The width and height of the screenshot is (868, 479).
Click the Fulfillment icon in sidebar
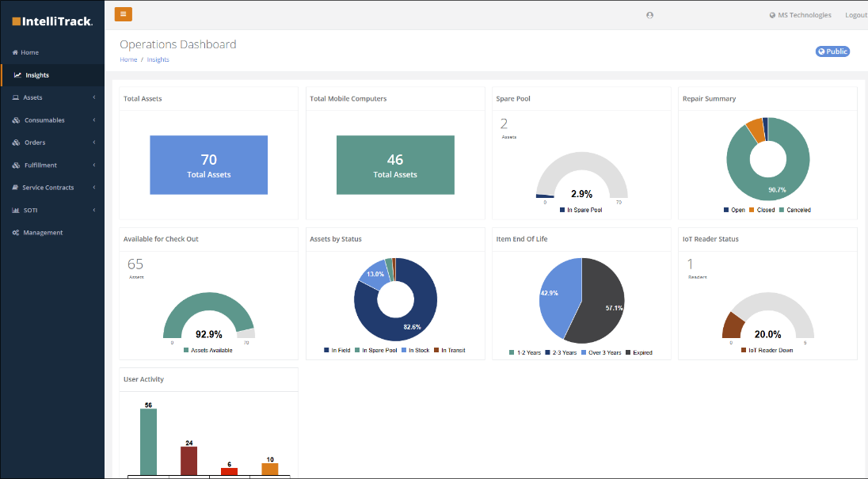pyautogui.click(x=16, y=165)
